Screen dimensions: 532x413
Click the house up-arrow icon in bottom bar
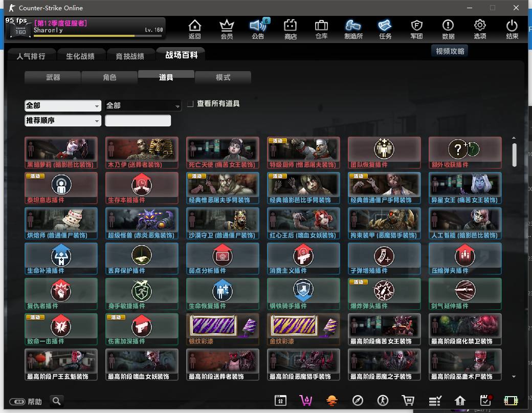[x=460, y=401]
